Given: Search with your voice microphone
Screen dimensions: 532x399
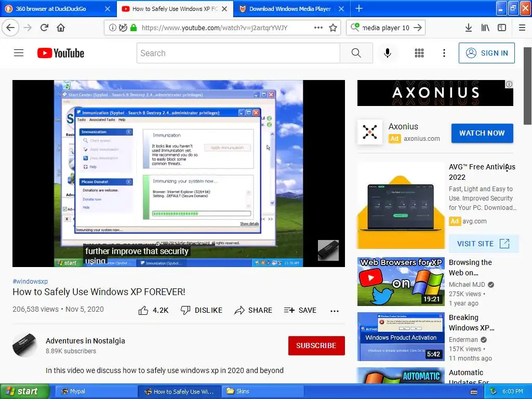Looking at the screenshot, I should (388, 53).
